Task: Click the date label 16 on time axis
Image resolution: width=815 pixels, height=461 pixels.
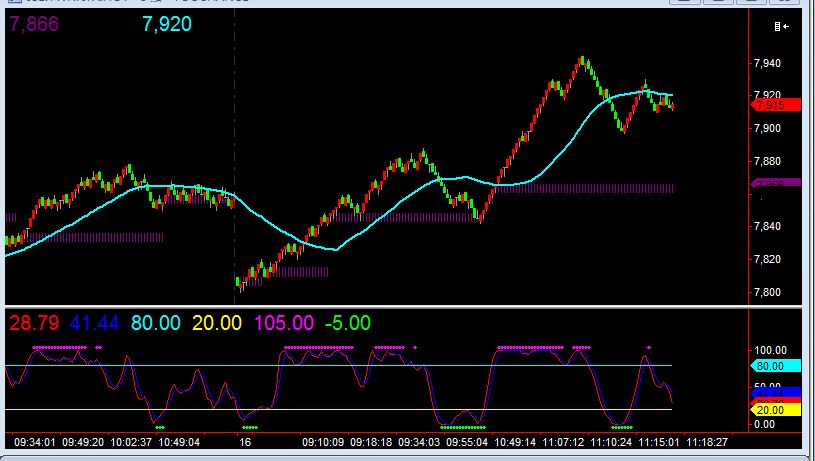Action: [245, 442]
